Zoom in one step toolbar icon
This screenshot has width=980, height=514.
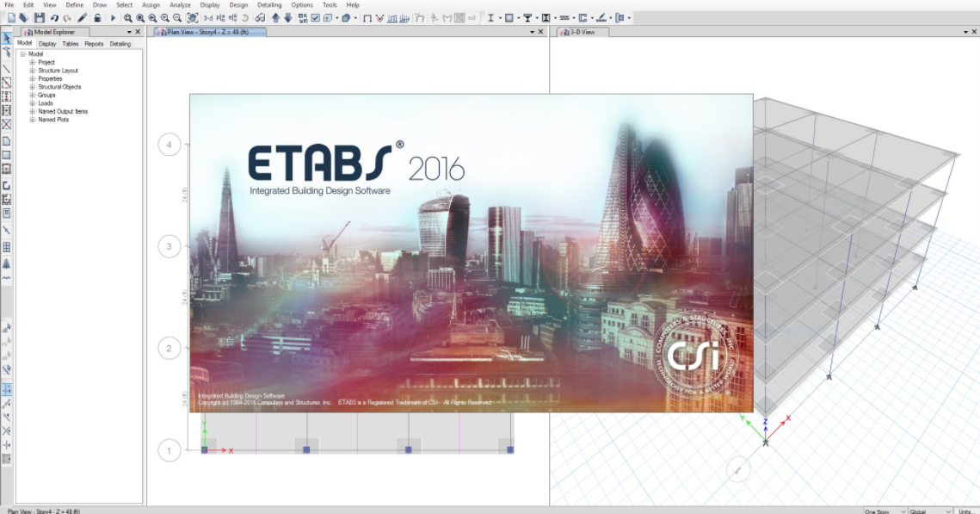pyautogui.click(x=165, y=18)
